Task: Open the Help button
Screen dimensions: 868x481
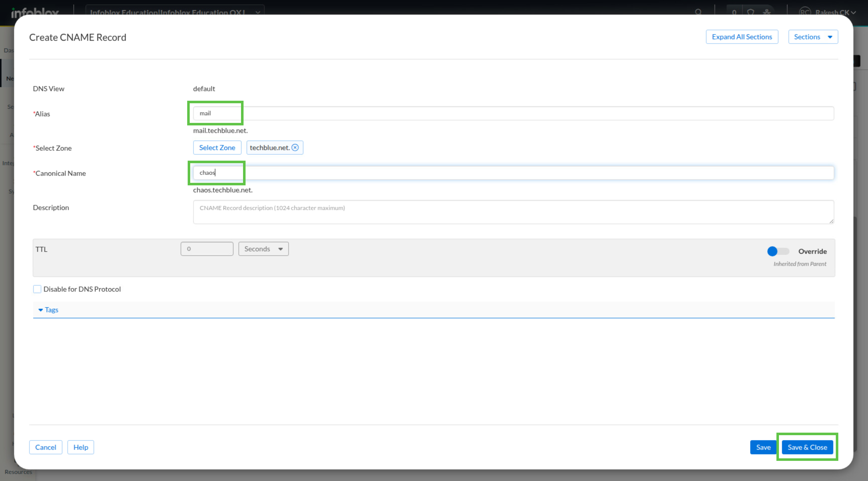Action: click(x=81, y=447)
